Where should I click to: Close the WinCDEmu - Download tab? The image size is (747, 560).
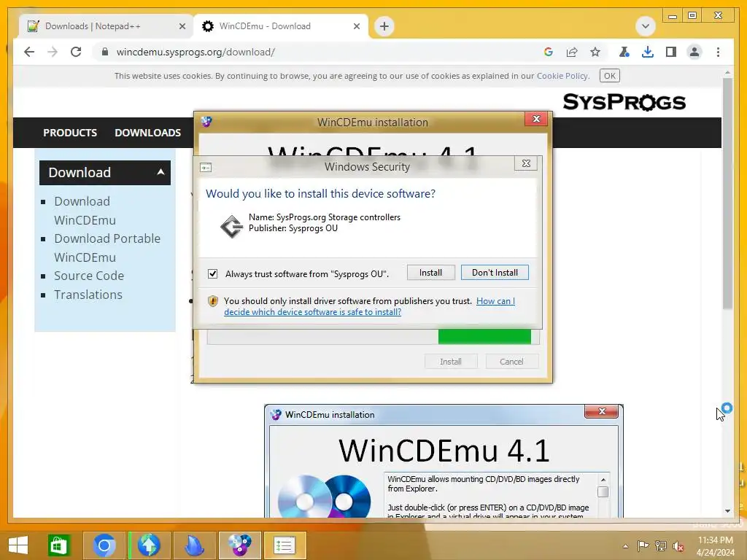[x=356, y=26]
